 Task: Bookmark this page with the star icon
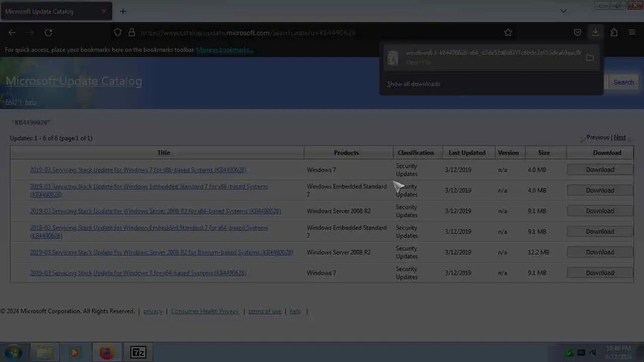(x=508, y=32)
